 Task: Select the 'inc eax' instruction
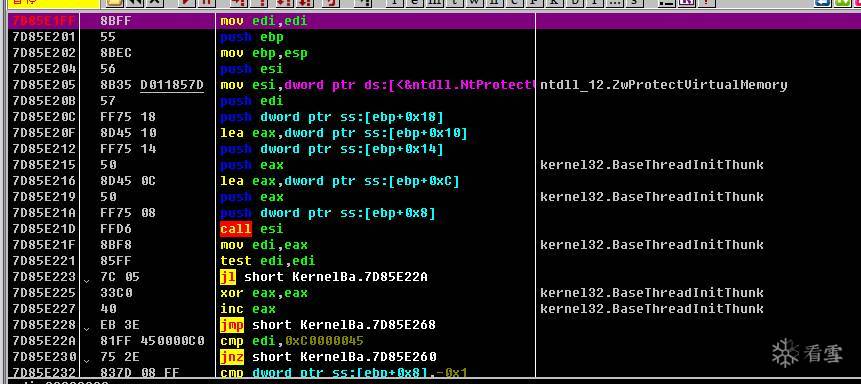click(248, 308)
